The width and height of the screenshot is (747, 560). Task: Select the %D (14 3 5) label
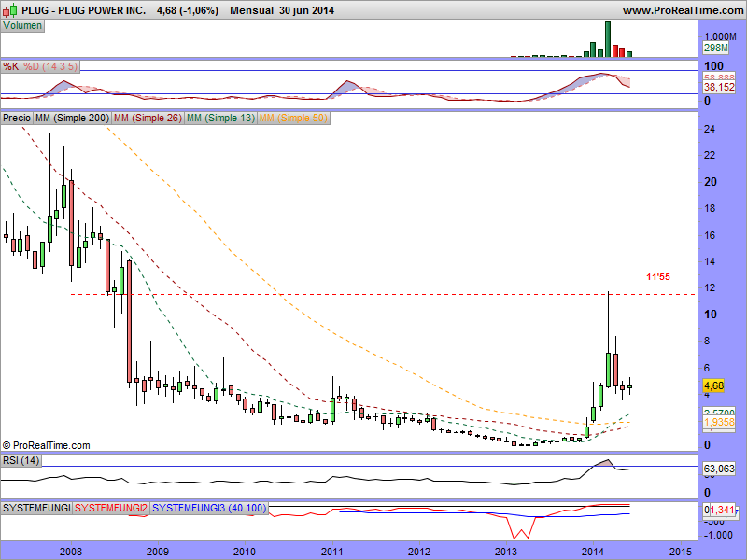50,66
